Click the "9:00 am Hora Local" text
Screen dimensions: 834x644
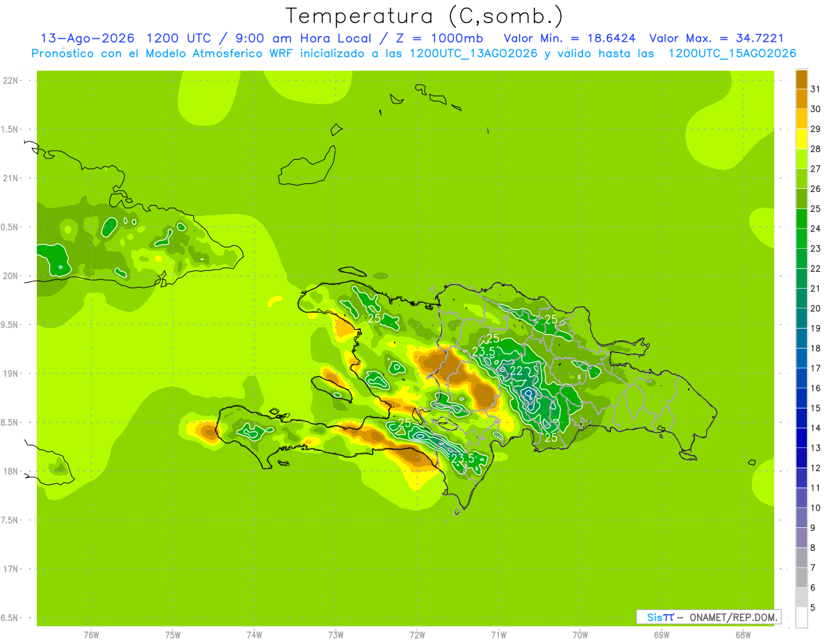click(x=301, y=38)
